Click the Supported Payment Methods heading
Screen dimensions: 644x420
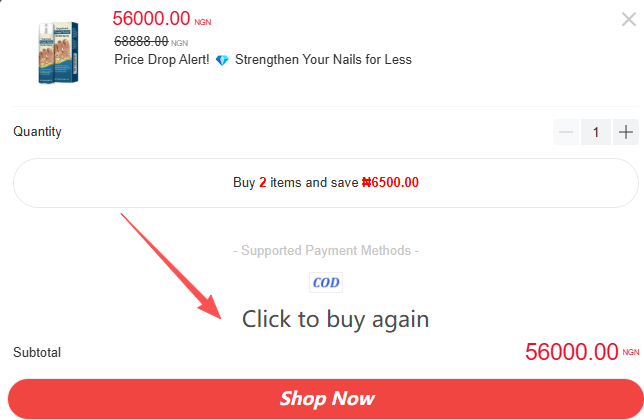pyautogui.click(x=326, y=250)
